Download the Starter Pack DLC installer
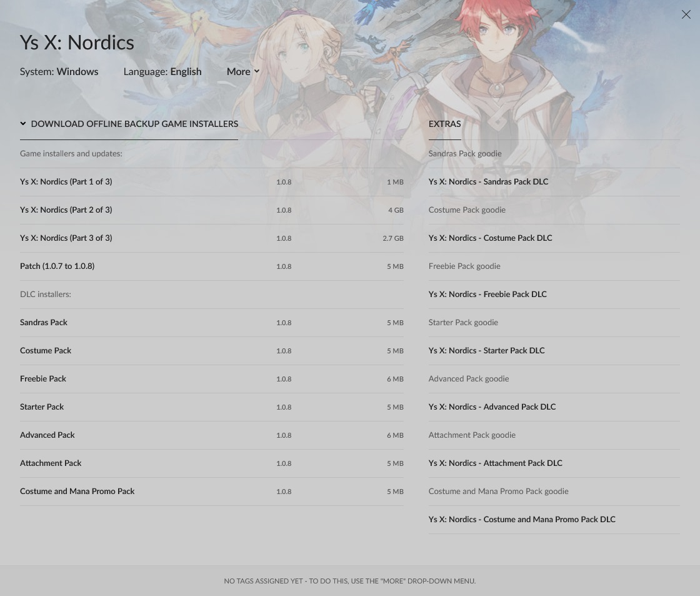700x596 pixels. (212, 407)
